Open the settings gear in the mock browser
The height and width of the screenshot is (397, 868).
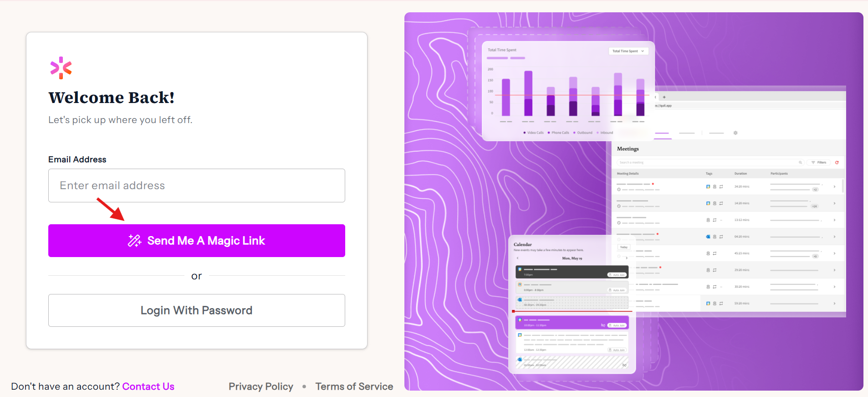coord(735,133)
